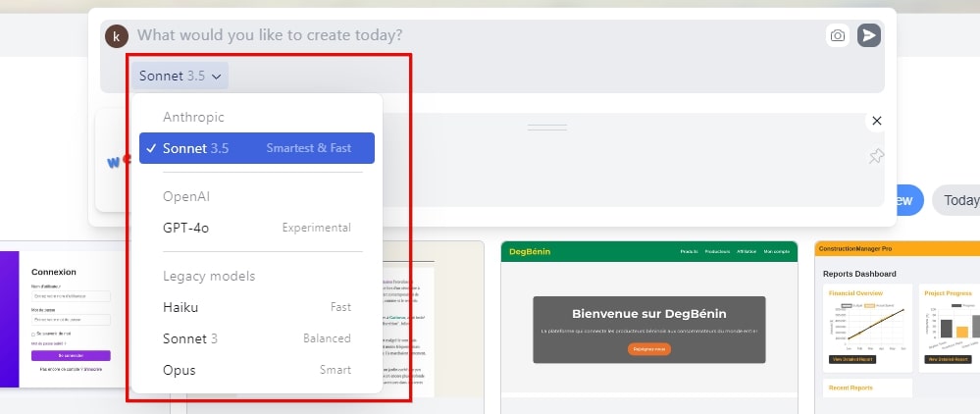Click the Today filter button

[x=958, y=200]
